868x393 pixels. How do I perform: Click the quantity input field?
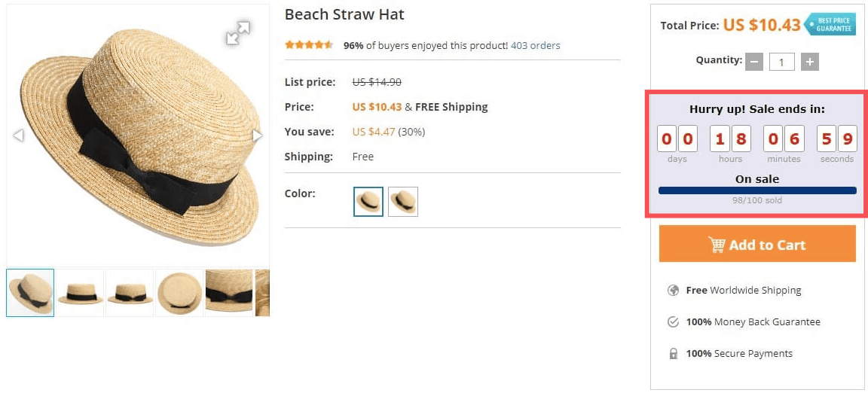[782, 62]
